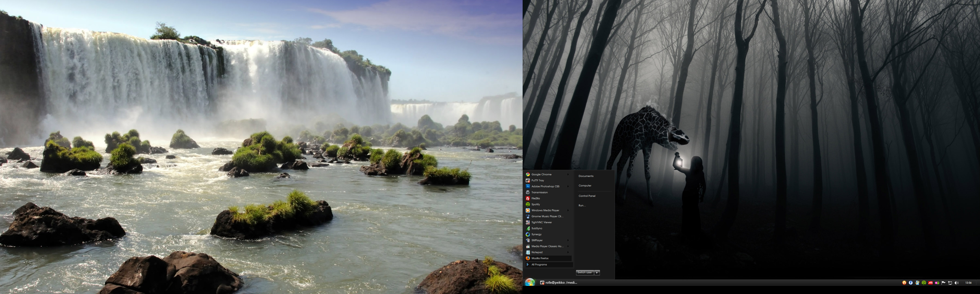Click the 13:06 taskbar clock

pyautogui.click(x=969, y=283)
